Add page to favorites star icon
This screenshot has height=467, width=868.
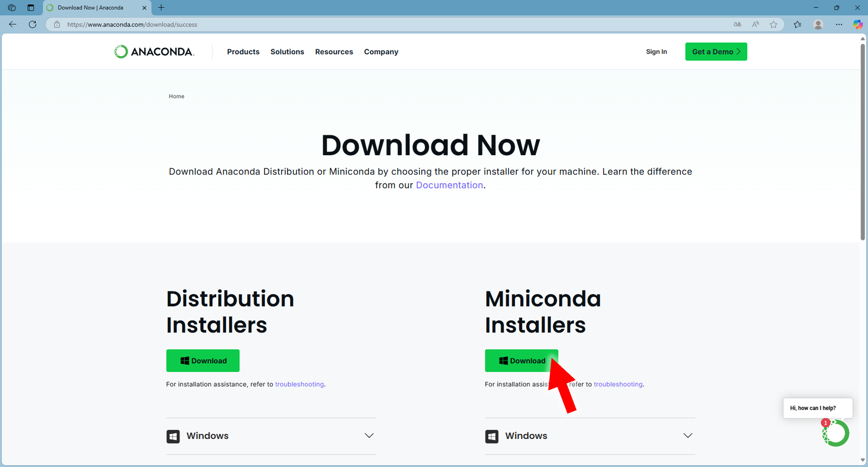pyautogui.click(x=773, y=25)
